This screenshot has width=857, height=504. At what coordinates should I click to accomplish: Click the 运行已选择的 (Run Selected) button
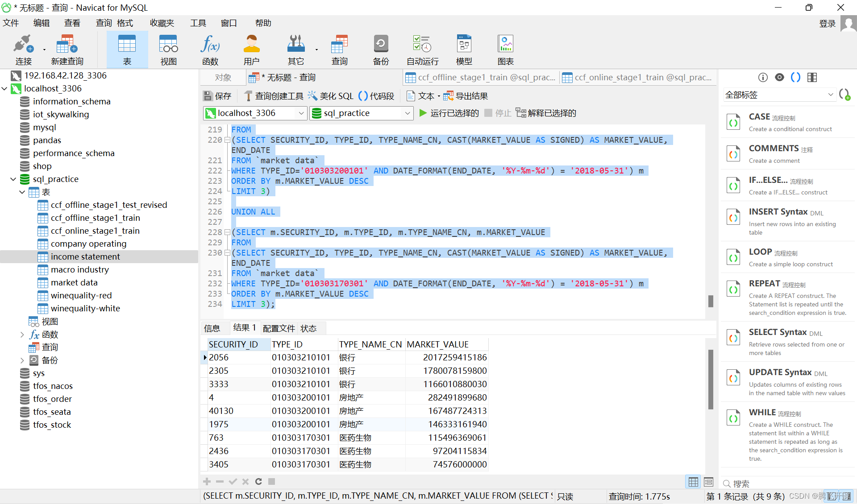tap(450, 113)
